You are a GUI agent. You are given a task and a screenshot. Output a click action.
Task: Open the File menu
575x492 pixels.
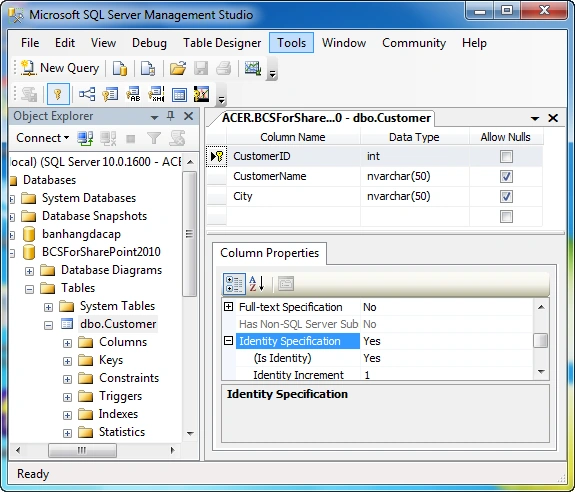(30, 43)
